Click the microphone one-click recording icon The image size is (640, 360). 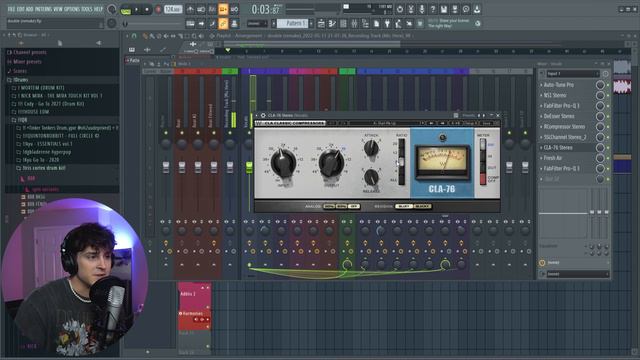(422, 9)
